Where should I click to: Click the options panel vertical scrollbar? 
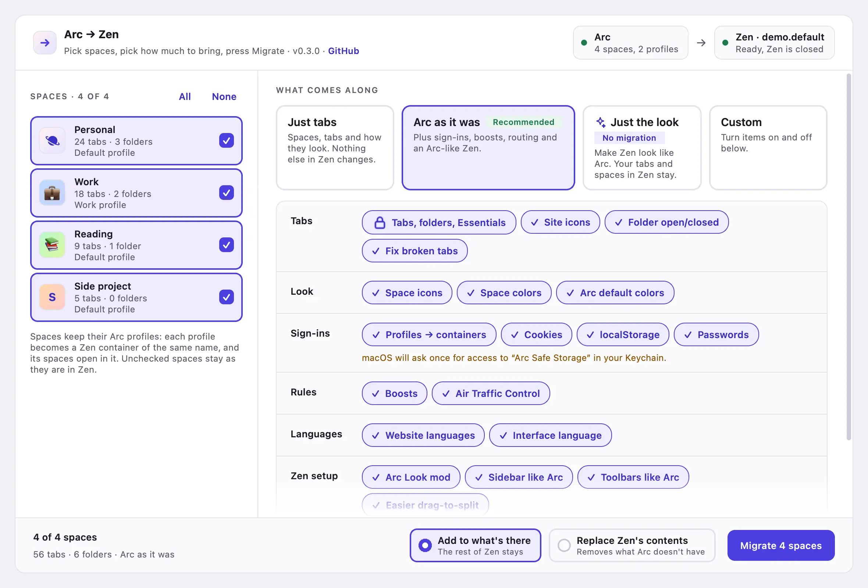(x=849, y=258)
